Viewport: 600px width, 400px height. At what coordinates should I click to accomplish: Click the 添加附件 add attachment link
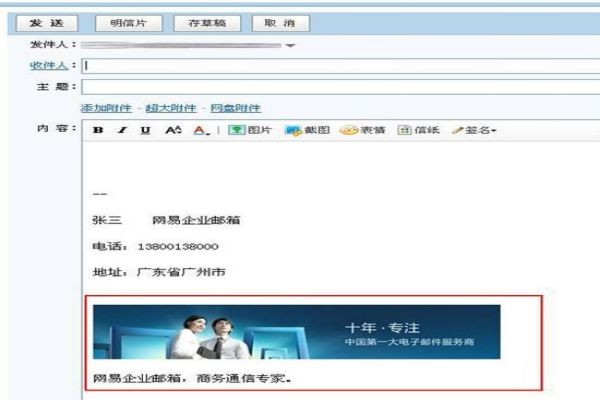(103, 108)
